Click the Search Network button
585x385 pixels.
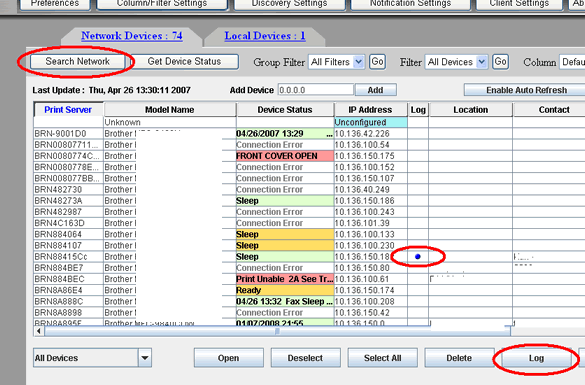coord(78,62)
